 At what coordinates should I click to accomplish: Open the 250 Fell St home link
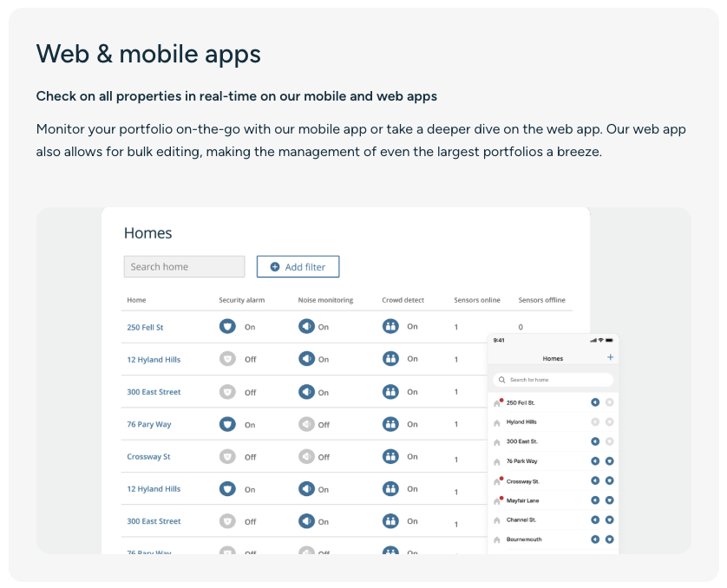(145, 327)
